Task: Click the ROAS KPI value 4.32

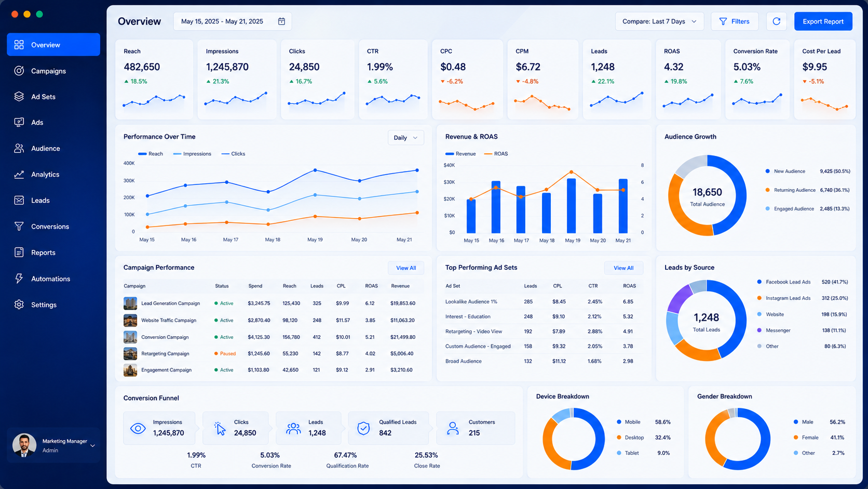Action: 673,67
